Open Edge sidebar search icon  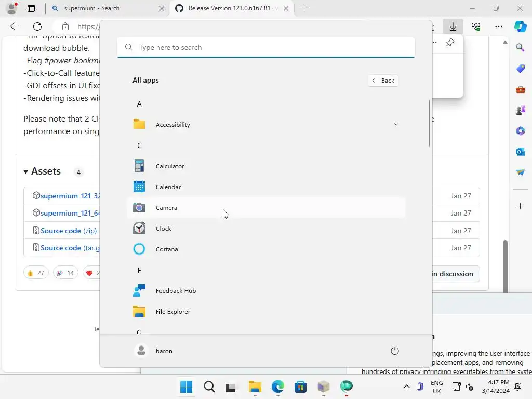click(x=520, y=47)
